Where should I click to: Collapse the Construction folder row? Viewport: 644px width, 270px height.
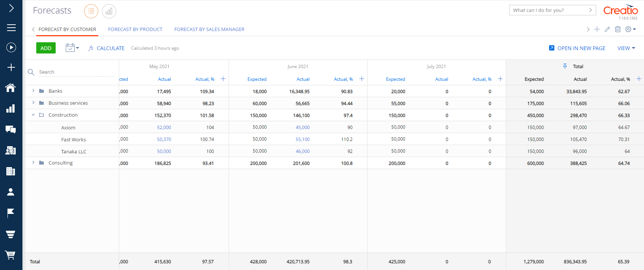(x=33, y=115)
